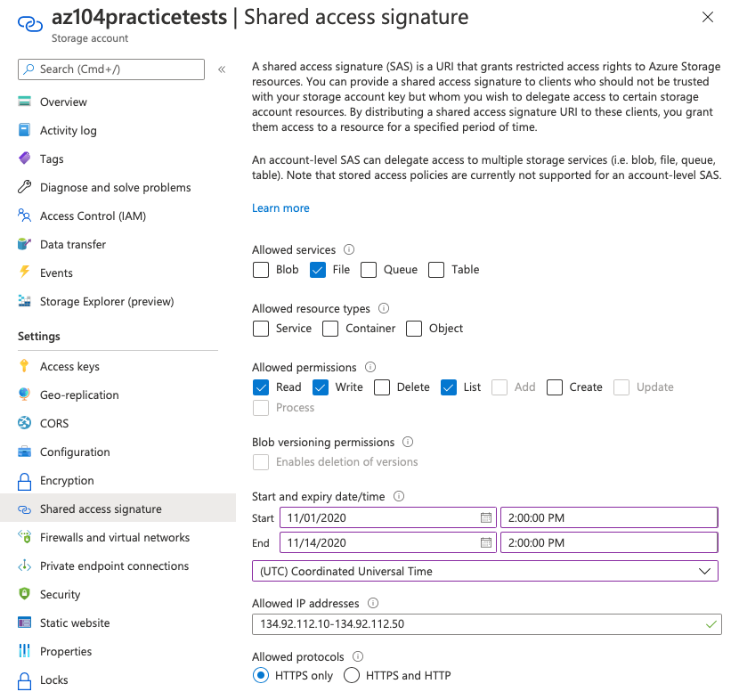
Task: Enable the Blob service checkbox
Action: [261, 270]
